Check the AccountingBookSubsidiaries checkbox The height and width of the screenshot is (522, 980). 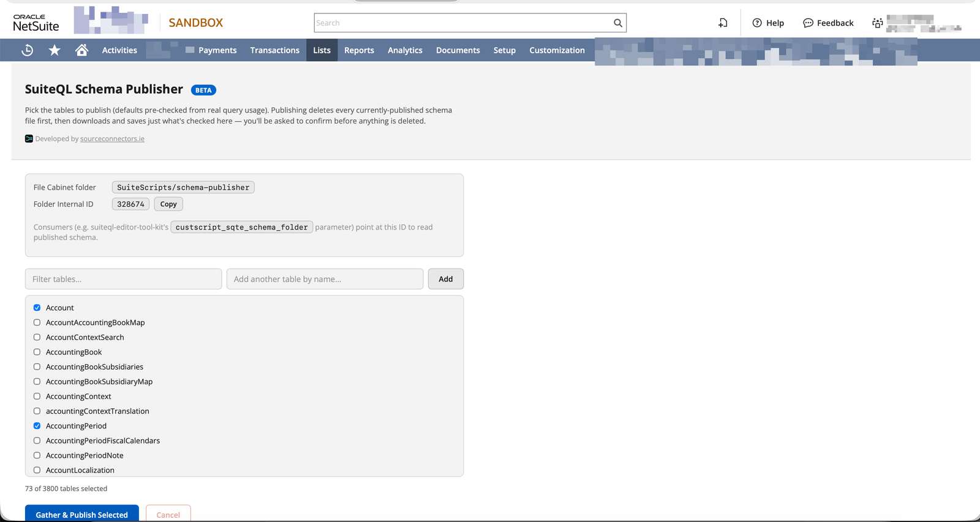click(37, 367)
